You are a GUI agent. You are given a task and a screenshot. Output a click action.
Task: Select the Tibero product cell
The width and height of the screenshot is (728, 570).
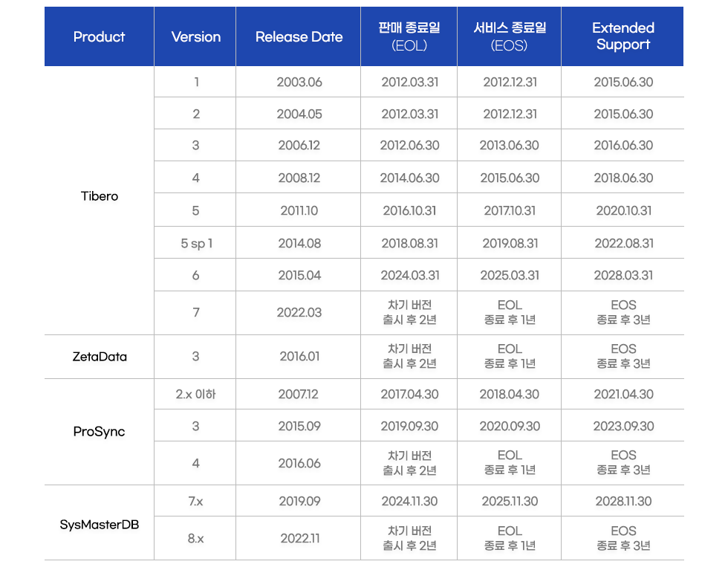pyautogui.click(x=100, y=196)
